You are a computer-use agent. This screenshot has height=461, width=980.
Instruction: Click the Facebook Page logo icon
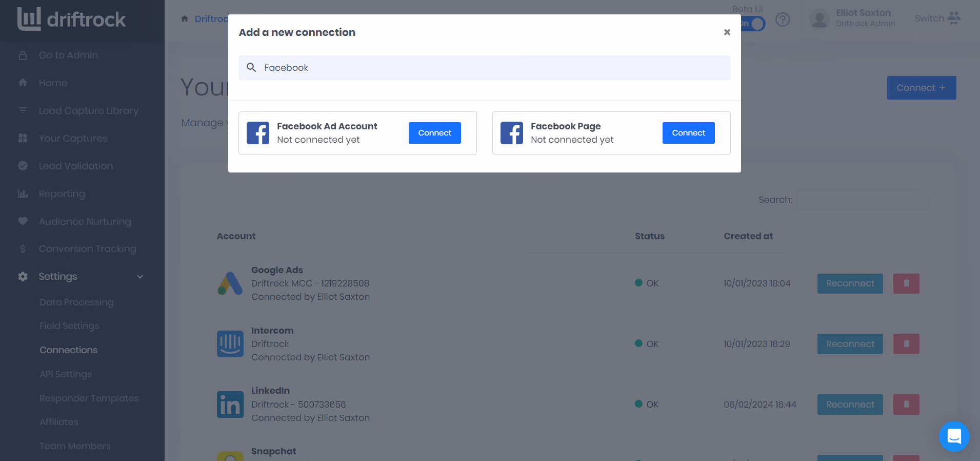[512, 133]
